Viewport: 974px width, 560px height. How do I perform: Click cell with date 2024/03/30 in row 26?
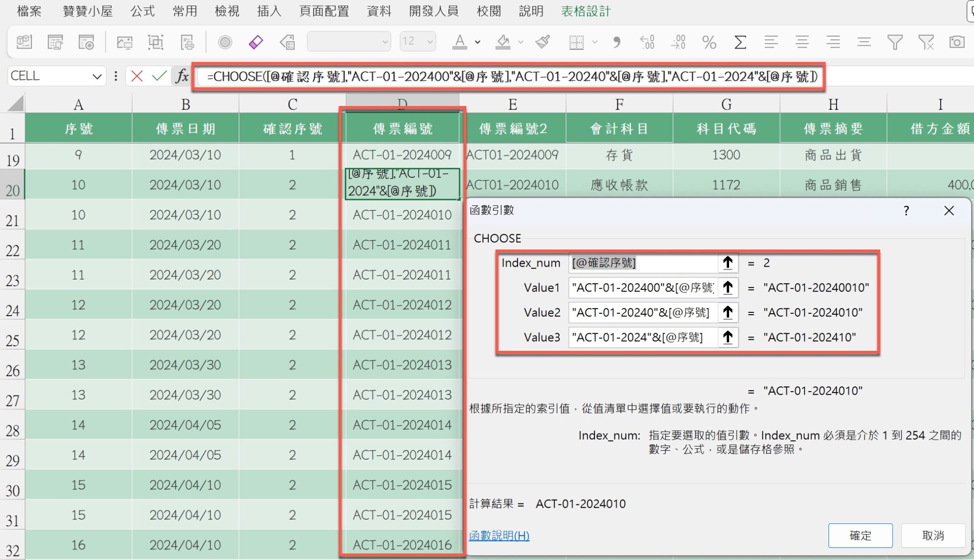185,365
